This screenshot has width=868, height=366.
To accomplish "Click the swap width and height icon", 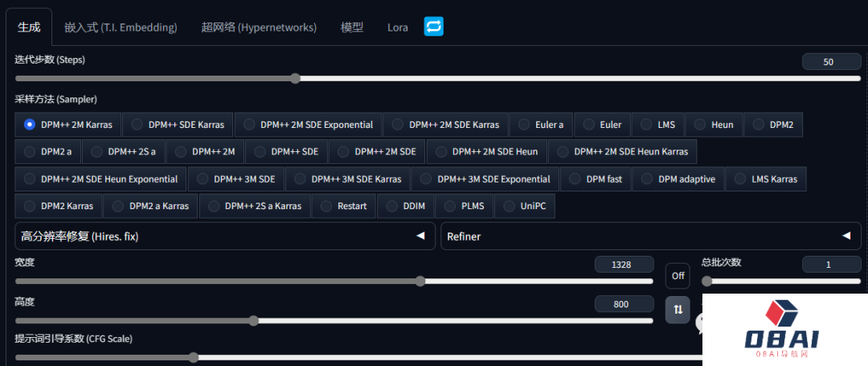I will (x=678, y=309).
